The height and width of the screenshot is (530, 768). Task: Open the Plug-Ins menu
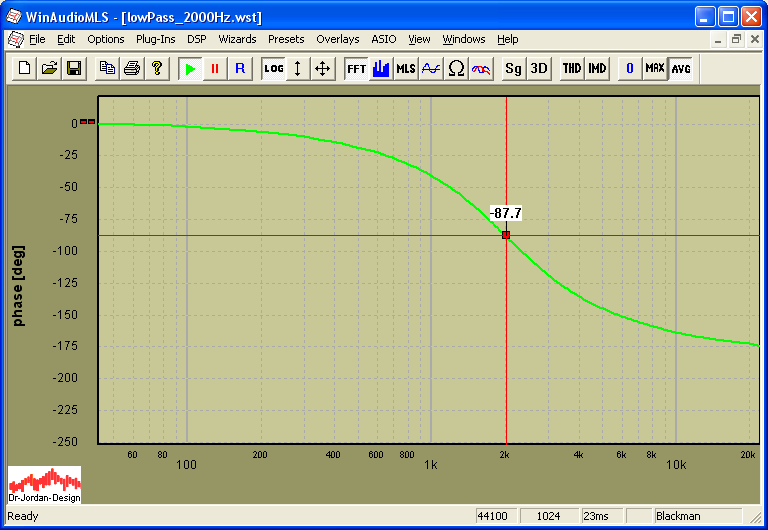click(x=155, y=39)
